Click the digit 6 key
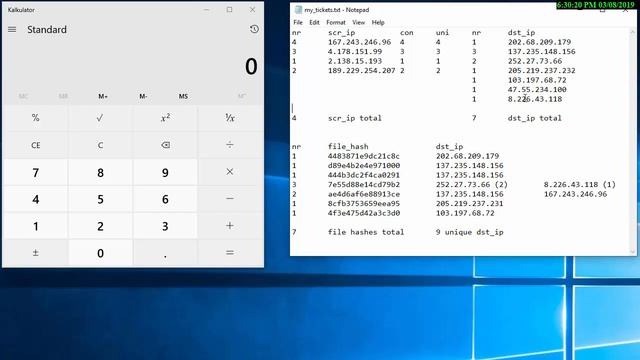 click(x=165, y=199)
